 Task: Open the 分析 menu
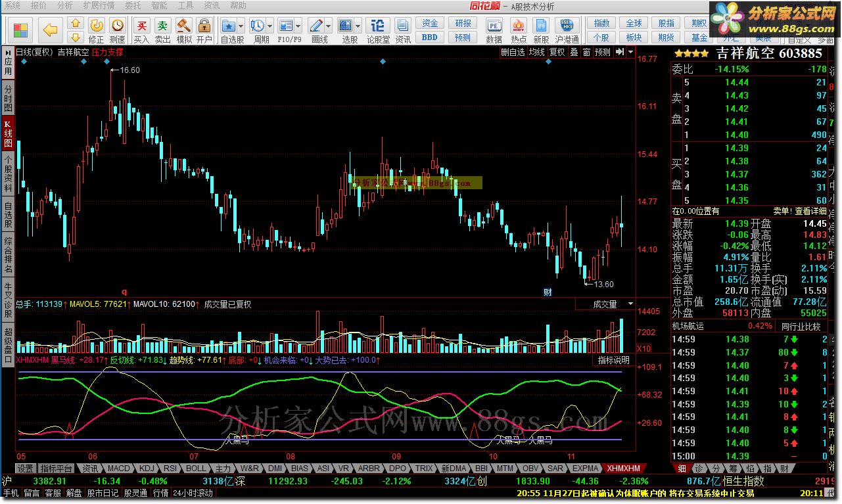pos(64,5)
